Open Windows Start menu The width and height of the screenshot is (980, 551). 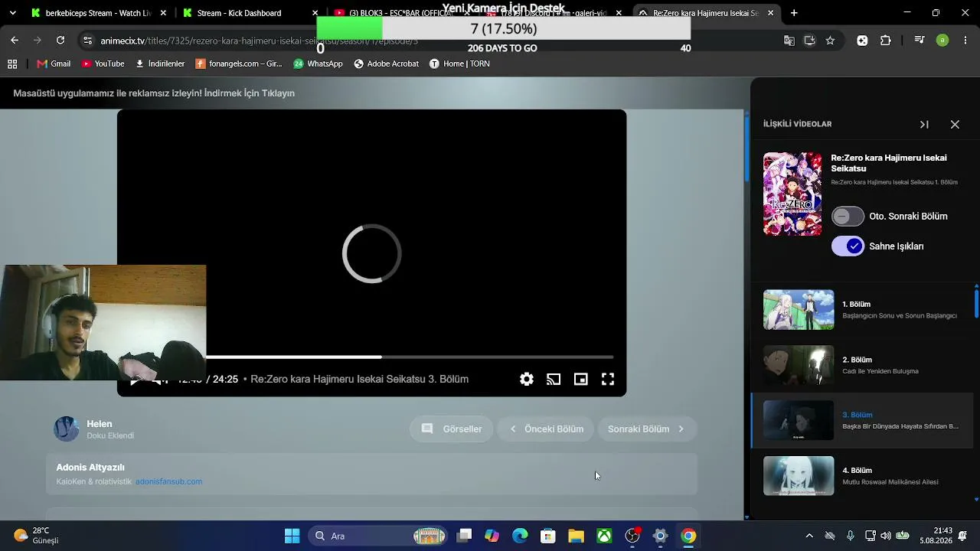(292, 536)
